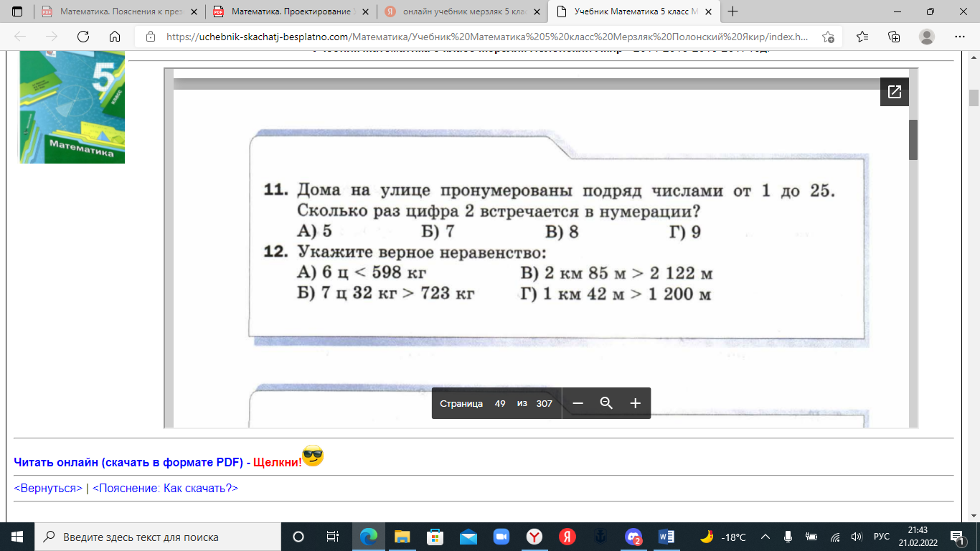Click the PDF magnifier zoom reset icon
980x551 pixels.
coord(606,403)
